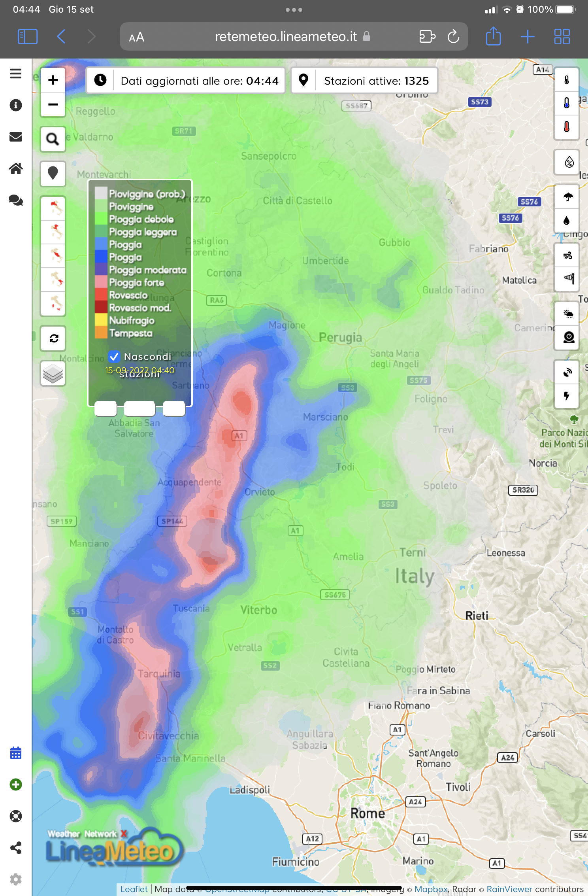Show the humidity percentage droplet layer
This screenshot has height=896, width=588.
[567, 162]
